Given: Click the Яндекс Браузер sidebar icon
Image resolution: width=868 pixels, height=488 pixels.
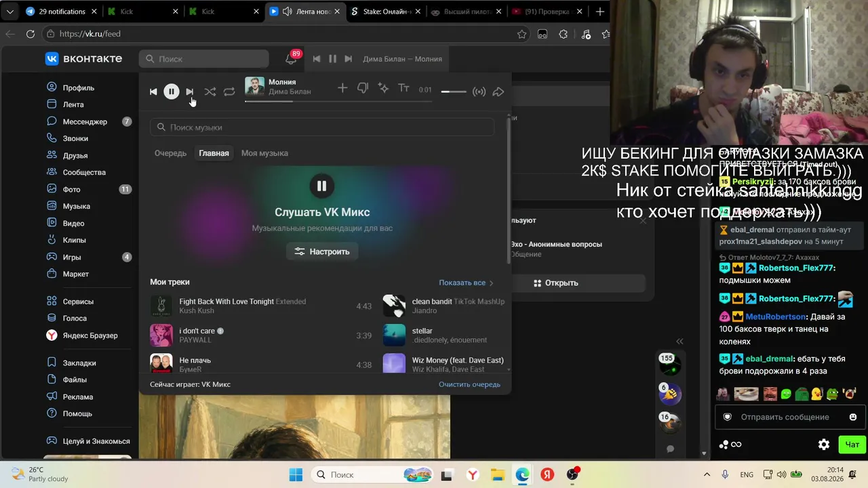Looking at the screenshot, I should [x=52, y=335].
